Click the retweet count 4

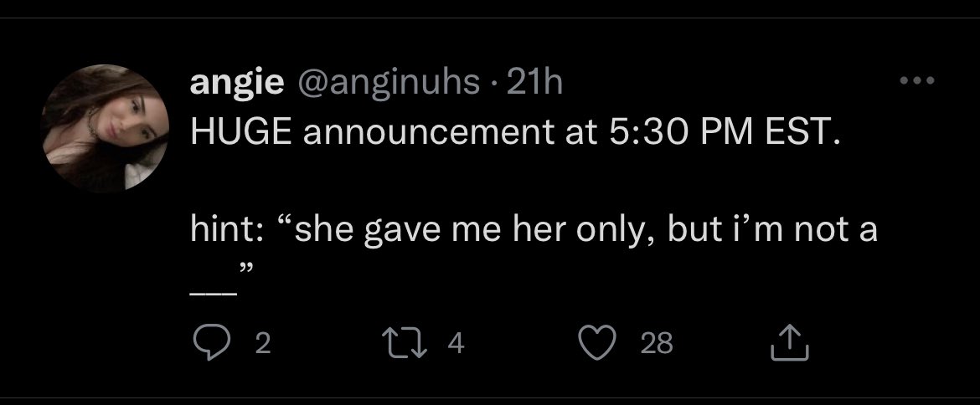pos(456,343)
